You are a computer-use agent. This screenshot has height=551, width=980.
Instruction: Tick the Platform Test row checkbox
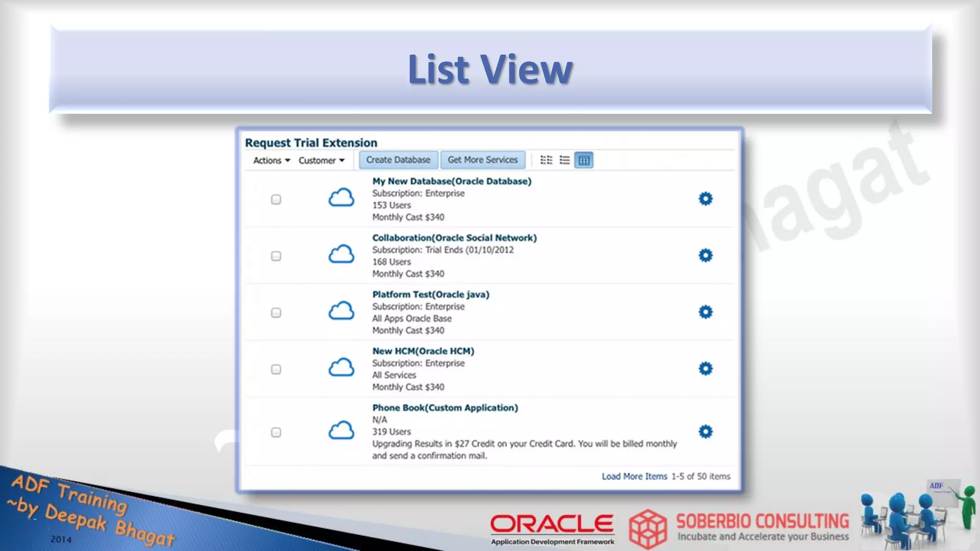pos(276,313)
